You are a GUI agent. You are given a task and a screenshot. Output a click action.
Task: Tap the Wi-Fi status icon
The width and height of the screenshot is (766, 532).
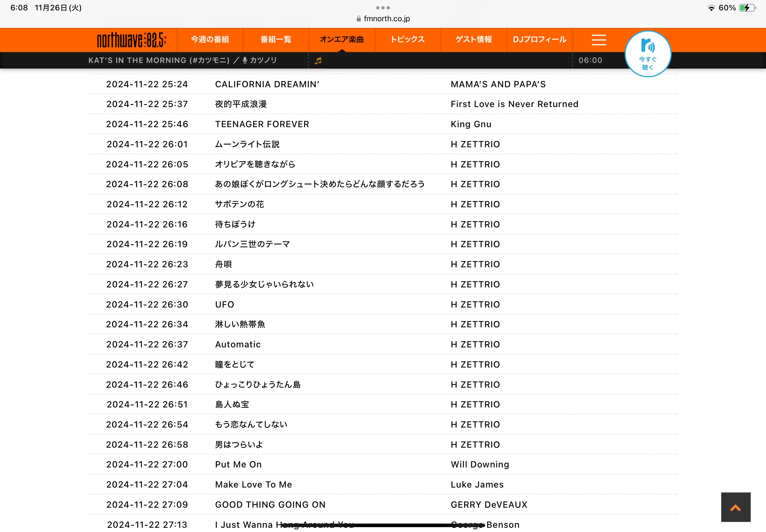[x=711, y=8]
